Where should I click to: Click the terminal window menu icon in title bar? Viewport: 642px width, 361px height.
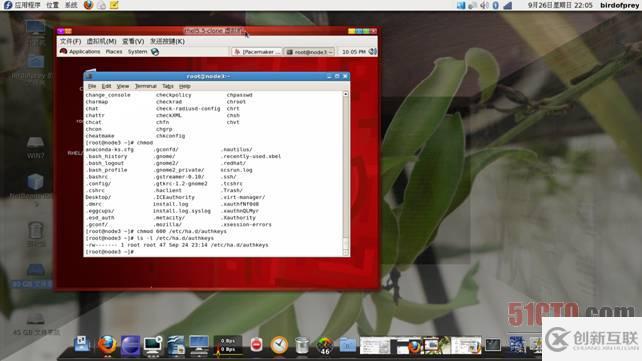click(90, 76)
